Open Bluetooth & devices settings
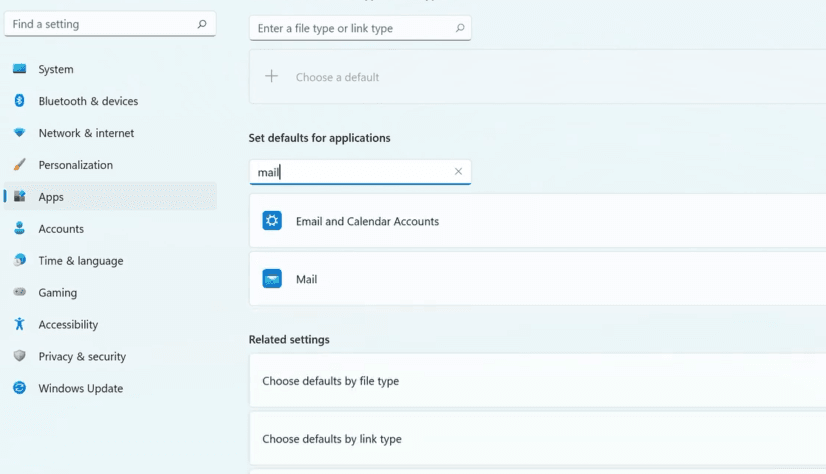826x474 pixels. 110,101
